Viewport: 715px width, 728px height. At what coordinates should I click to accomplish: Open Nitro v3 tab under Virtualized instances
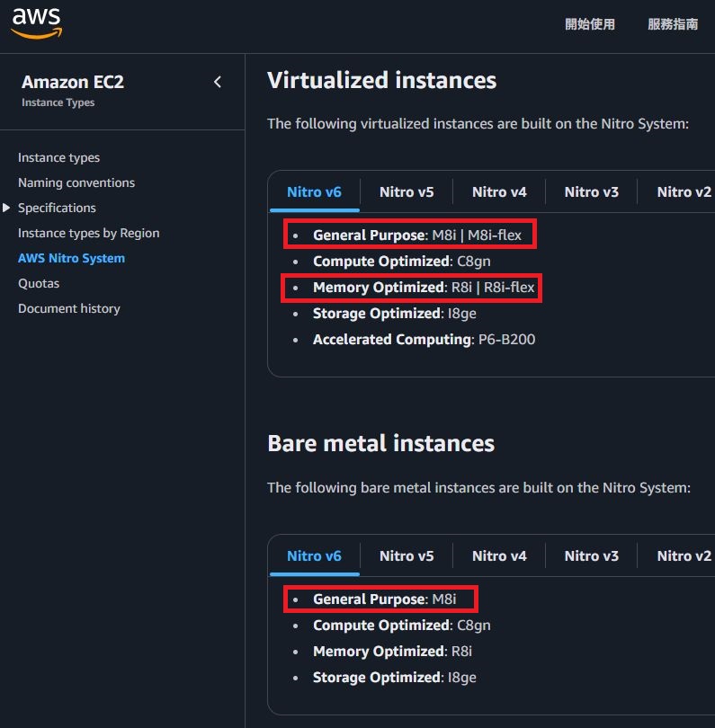coord(592,191)
